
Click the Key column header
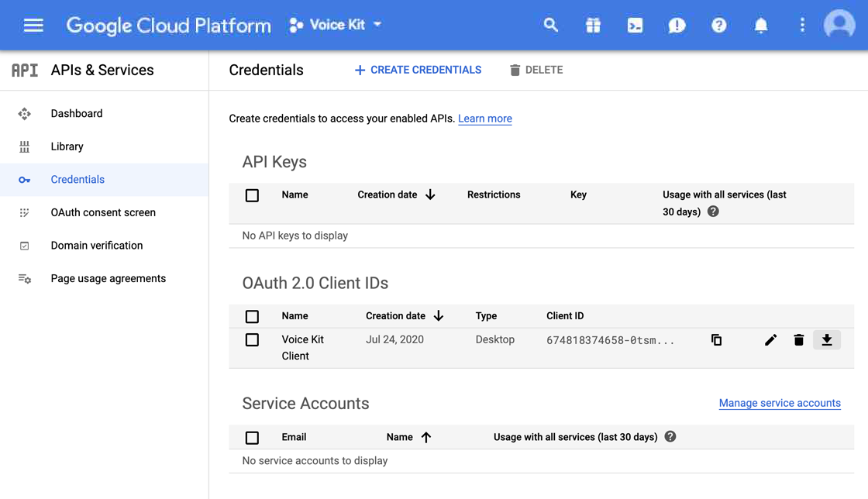point(578,194)
